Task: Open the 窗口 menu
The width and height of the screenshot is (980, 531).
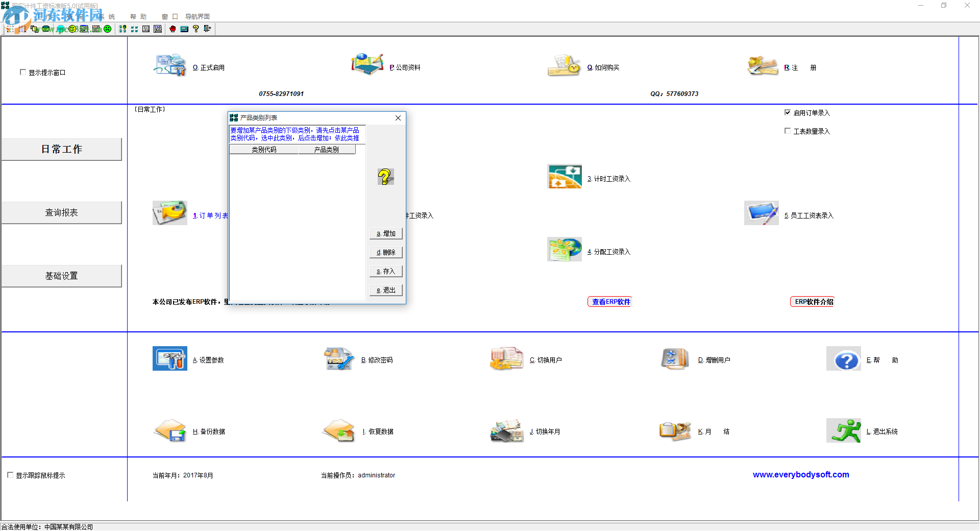Action: point(169,17)
